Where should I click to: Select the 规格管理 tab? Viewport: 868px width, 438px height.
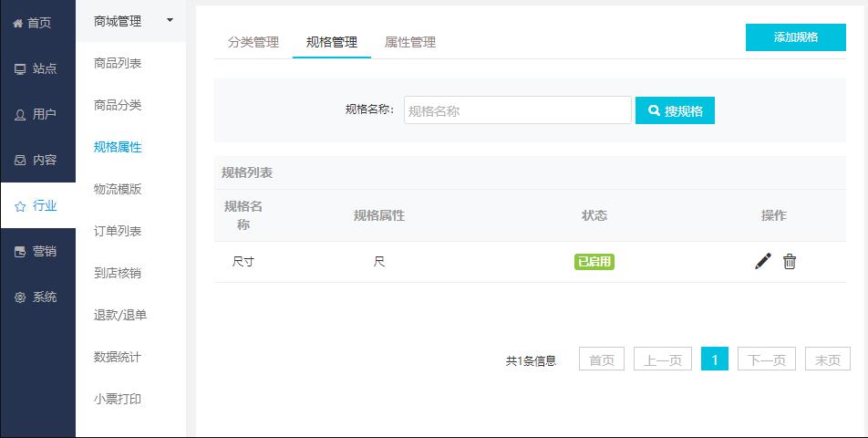(x=332, y=42)
